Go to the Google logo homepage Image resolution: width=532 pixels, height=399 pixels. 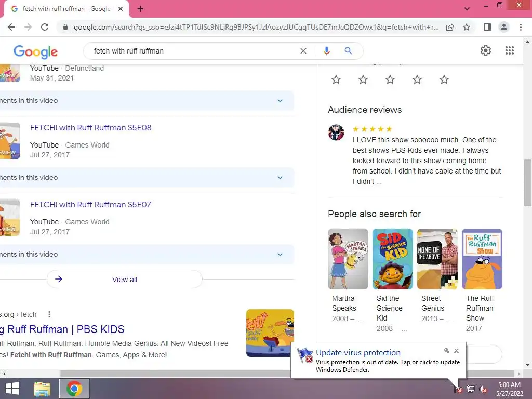pyautogui.click(x=36, y=52)
